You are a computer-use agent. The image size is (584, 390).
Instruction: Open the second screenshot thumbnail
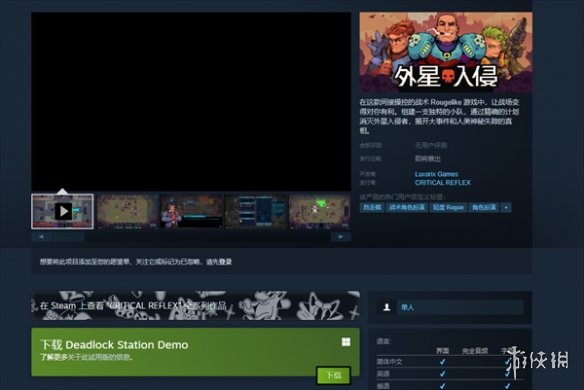coord(127,212)
